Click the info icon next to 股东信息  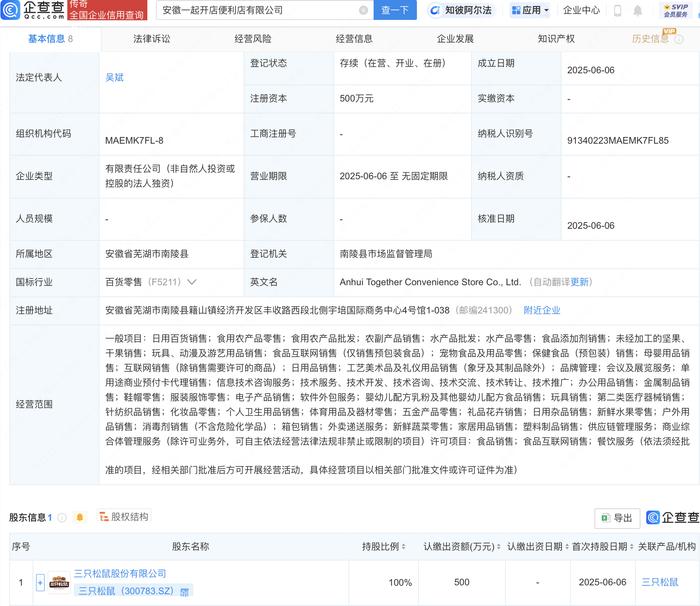[62, 517]
